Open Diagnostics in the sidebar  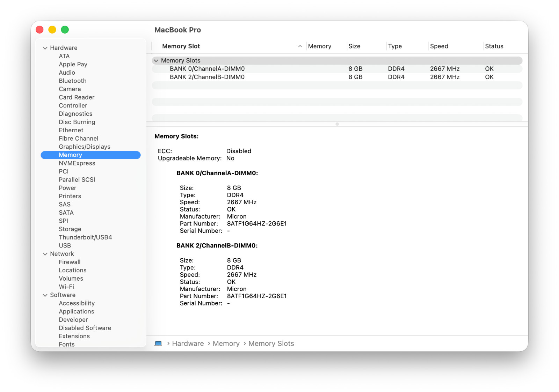(x=75, y=114)
